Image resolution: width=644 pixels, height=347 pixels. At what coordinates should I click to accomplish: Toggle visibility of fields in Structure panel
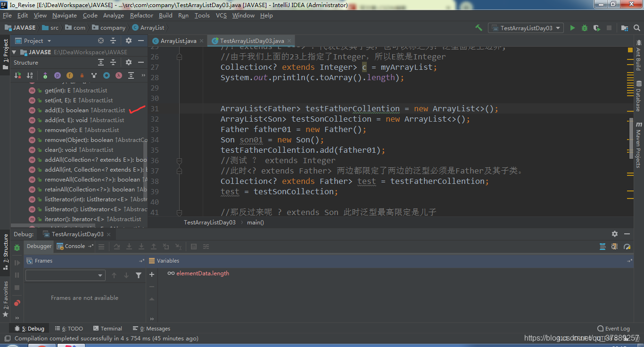point(70,75)
